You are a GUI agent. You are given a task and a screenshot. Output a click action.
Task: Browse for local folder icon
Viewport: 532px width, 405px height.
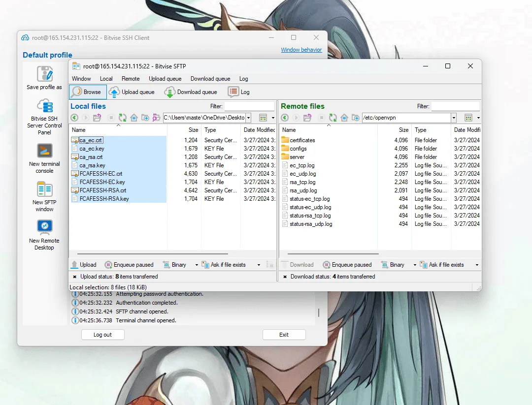point(156,118)
